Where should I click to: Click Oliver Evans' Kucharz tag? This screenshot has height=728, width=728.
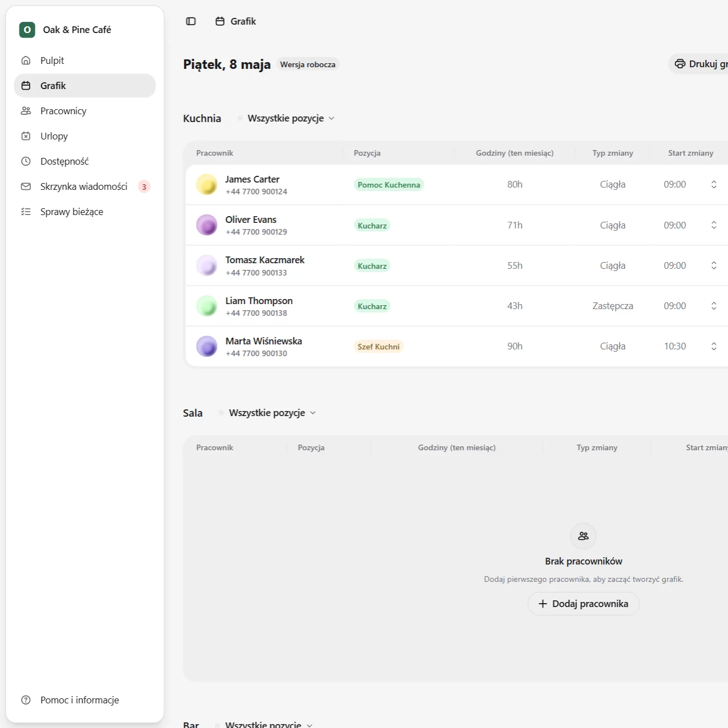(x=372, y=226)
